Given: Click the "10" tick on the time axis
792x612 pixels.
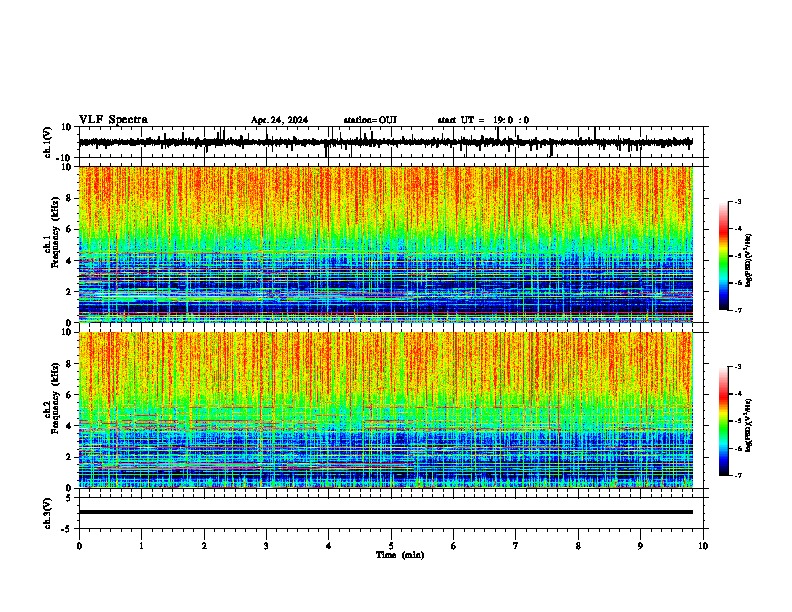Looking at the screenshot, I should tap(703, 546).
